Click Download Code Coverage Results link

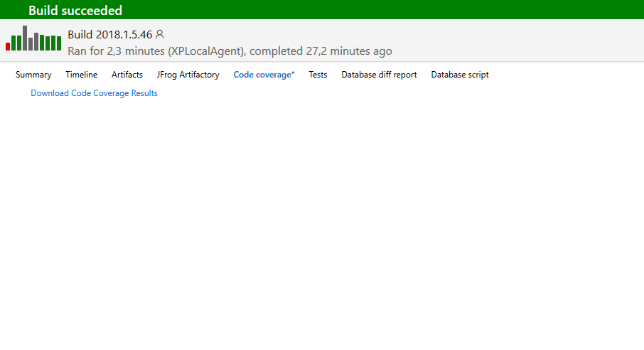94,93
